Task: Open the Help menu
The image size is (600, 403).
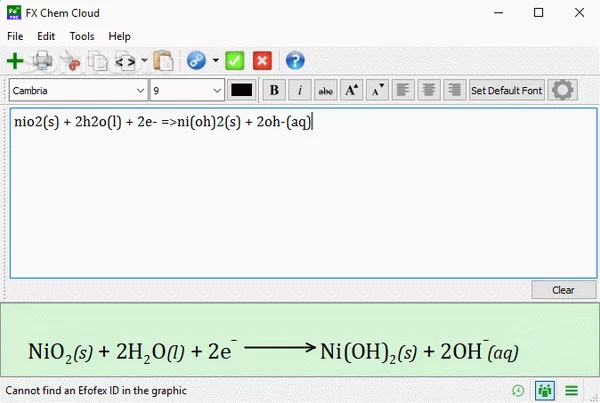Action: coord(119,36)
